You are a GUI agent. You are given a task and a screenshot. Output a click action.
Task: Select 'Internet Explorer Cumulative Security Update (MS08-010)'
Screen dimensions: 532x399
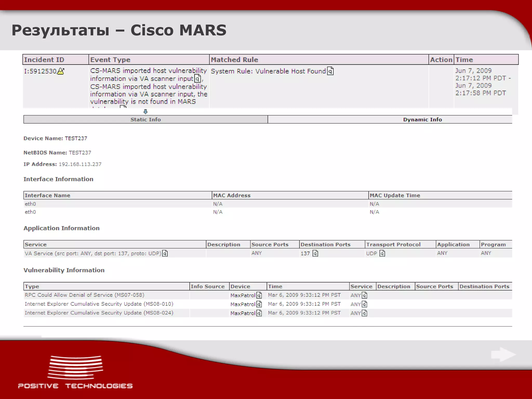click(99, 304)
